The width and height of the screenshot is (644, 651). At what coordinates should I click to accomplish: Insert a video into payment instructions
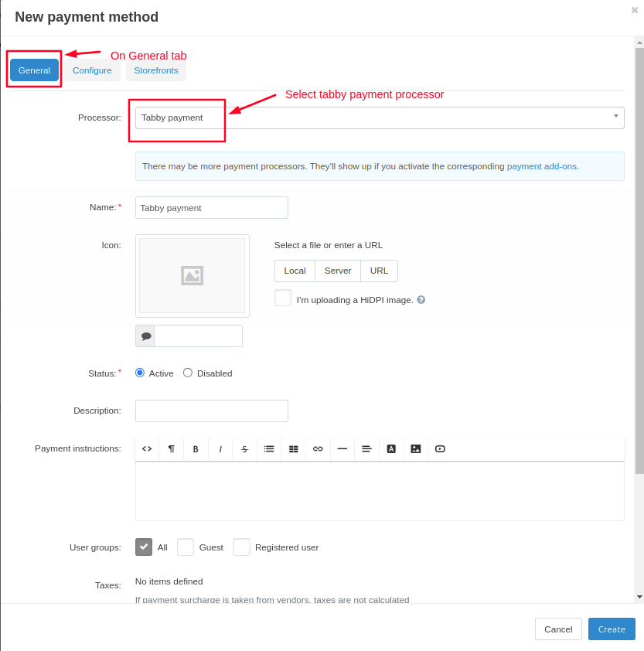[x=440, y=448]
